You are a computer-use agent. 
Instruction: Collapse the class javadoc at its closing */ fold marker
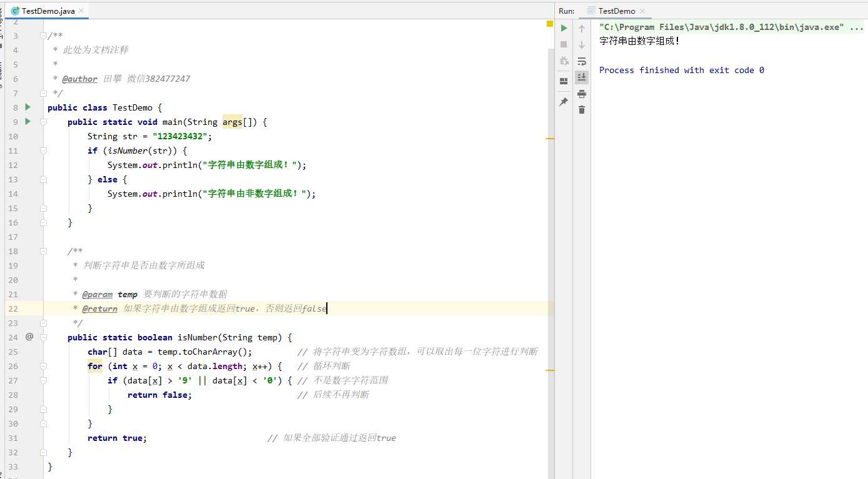pos(44,93)
